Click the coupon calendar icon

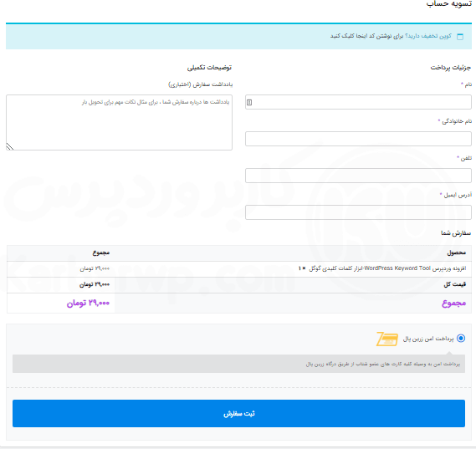point(460,37)
